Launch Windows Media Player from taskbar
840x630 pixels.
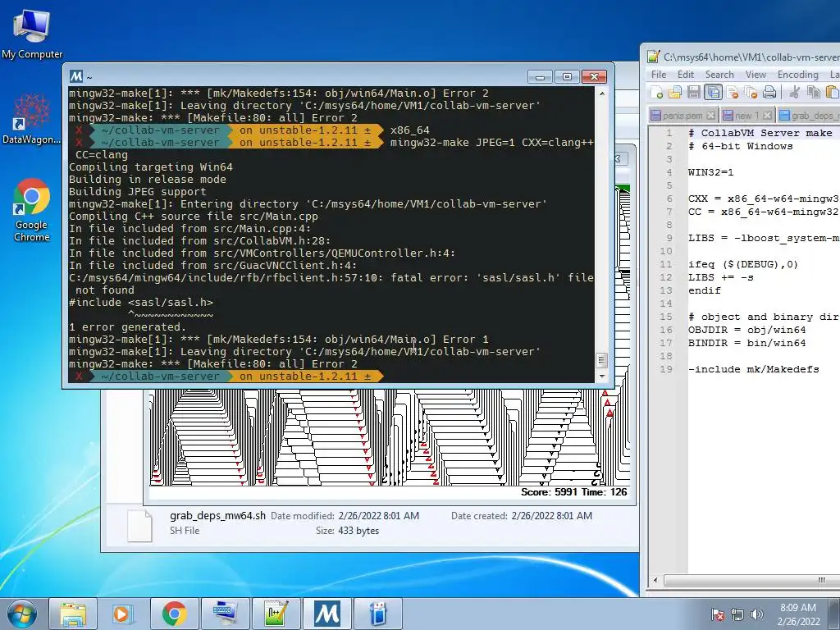pyautogui.click(x=123, y=614)
